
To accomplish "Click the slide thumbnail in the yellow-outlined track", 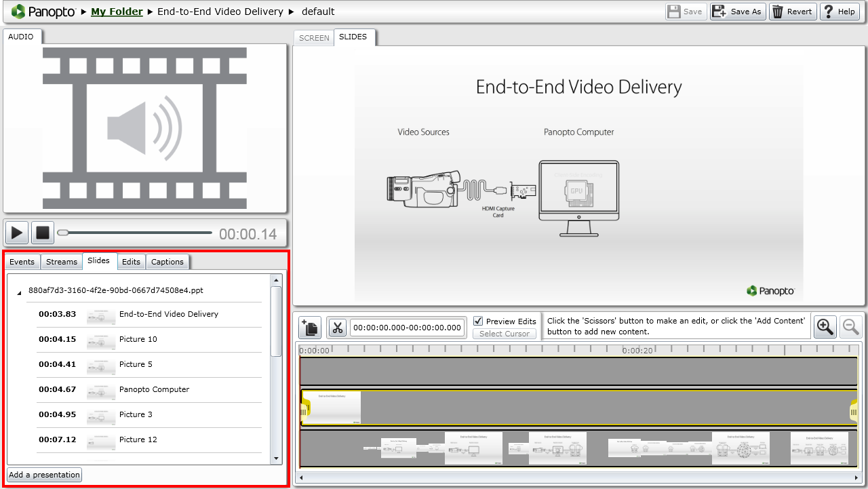I will [332, 408].
